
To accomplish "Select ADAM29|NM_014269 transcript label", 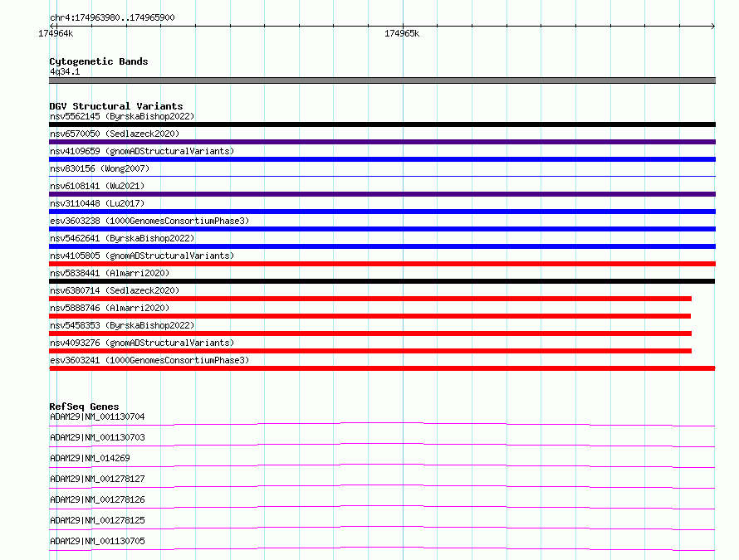I will click(90, 458).
